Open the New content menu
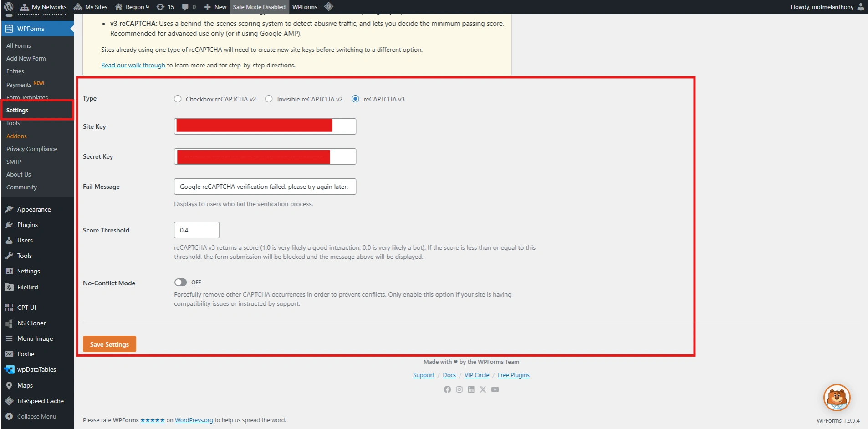The height and width of the screenshot is (429, 868). tap(215, 7)
